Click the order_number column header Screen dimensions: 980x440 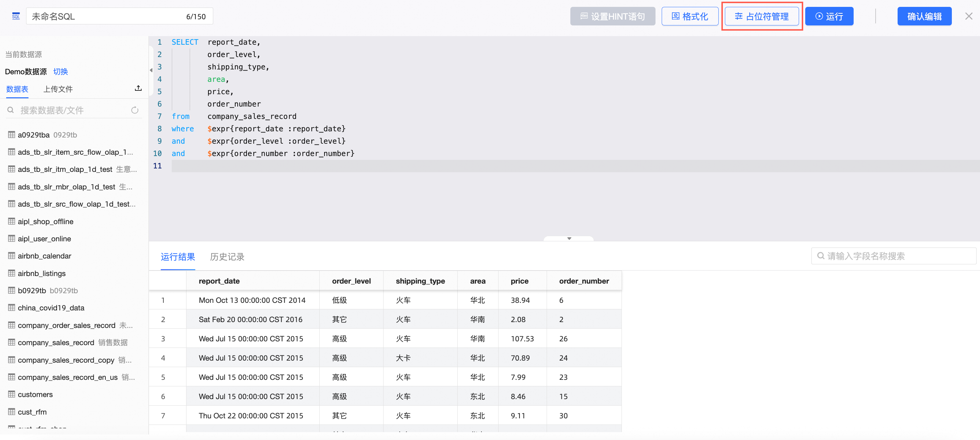pos(584,281)
